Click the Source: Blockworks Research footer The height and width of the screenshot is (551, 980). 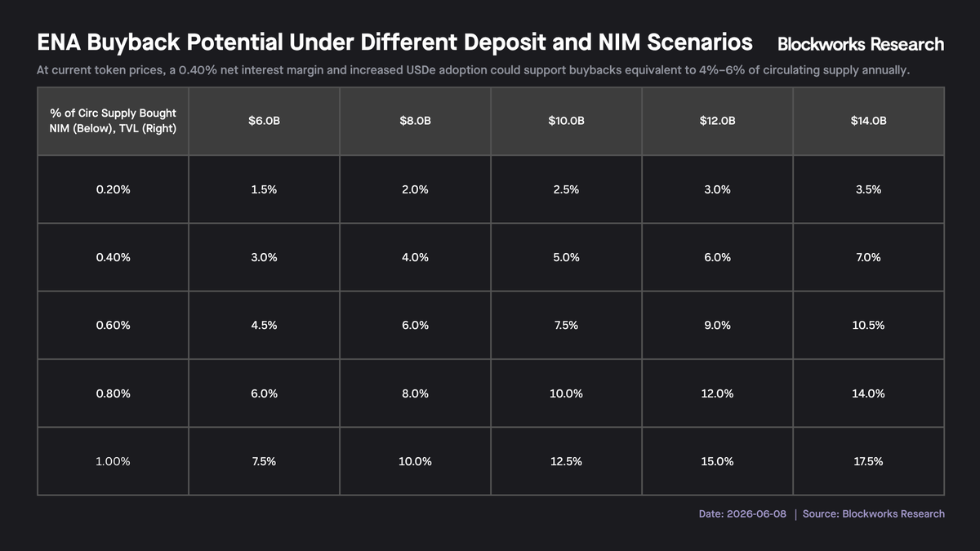pyautogui.click(x=874, y=513)
